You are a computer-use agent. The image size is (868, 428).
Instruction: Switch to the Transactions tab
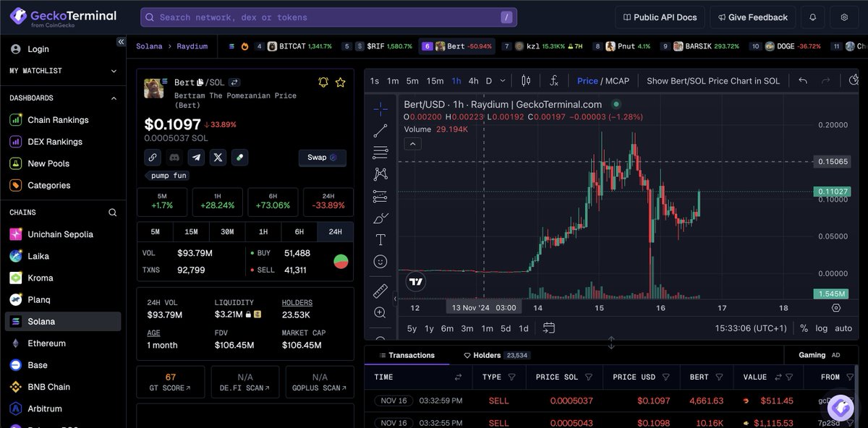pos(407,355)
